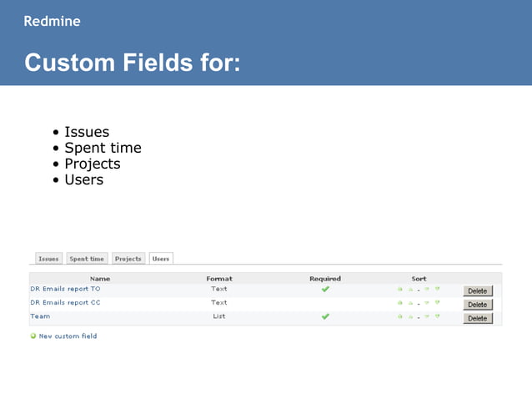
Task: Move Team field to bottom
Action: click(437, 316)
